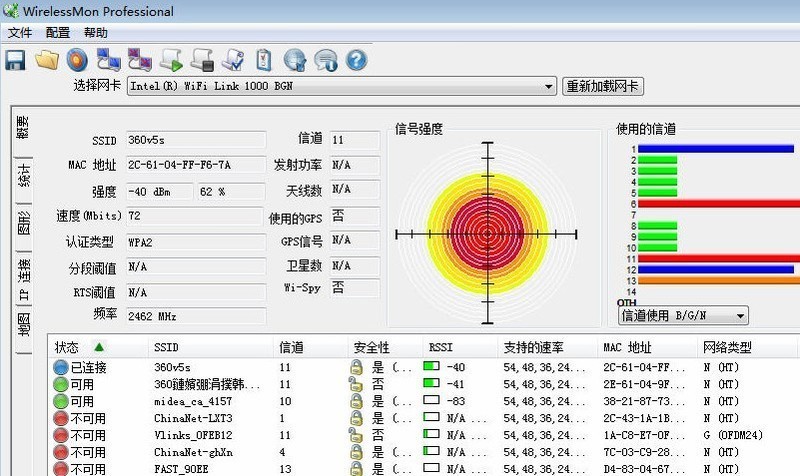Click the MAC 地址 field 2C-61-04-FF-F6-7A
800x476 pixels.
coord(196,165)
